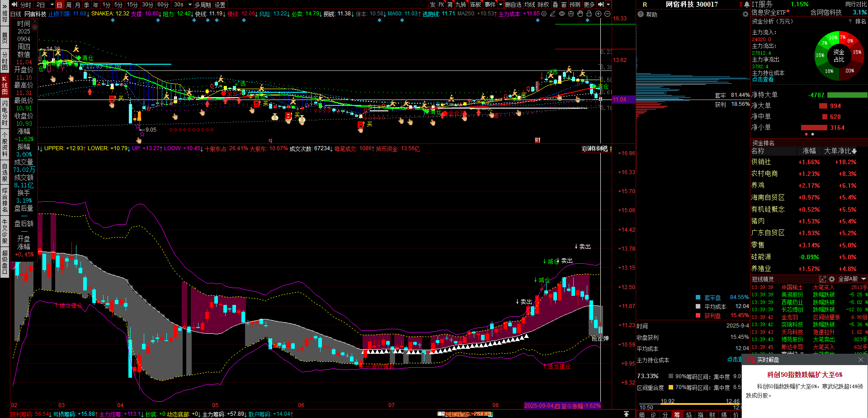Switch to 分时 intraday tab
868x418 pixels.
[26, 5]
